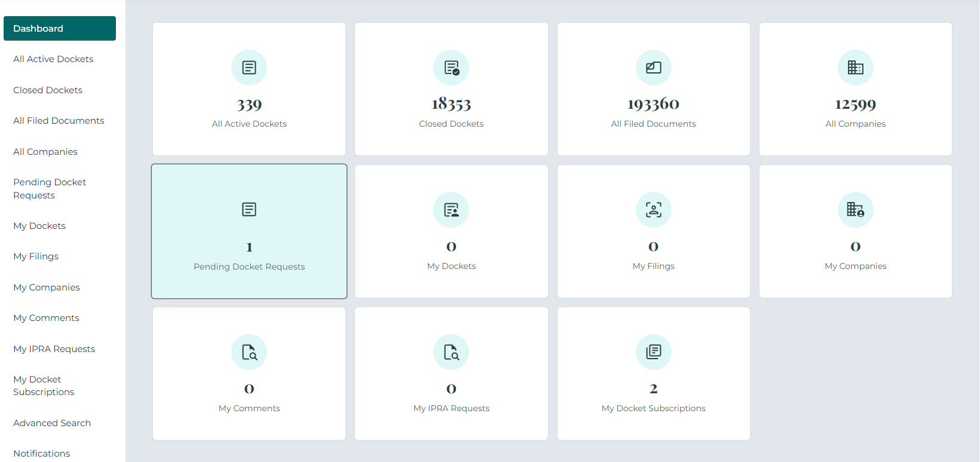This screenshot has height=462, width=980.
Task: Click the All Companies building icon
Action: (855, 68)
